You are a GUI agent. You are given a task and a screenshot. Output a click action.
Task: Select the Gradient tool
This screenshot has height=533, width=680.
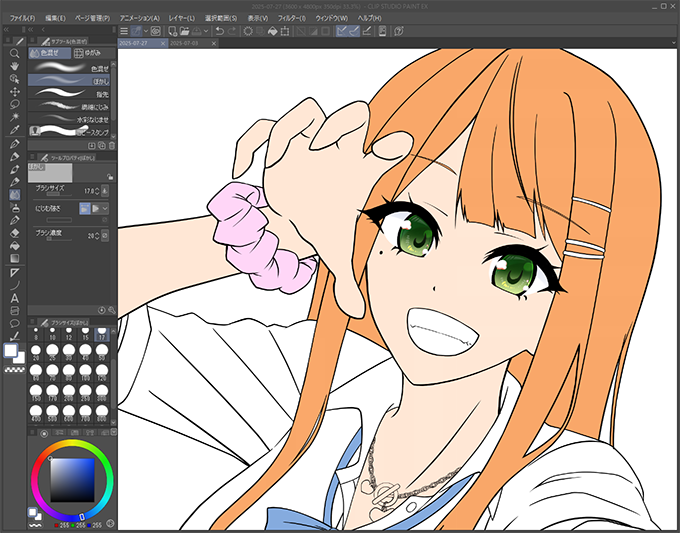[x=14, y=258]
